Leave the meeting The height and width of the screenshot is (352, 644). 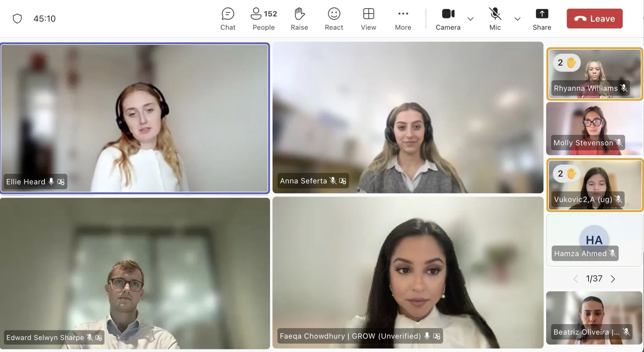tap(594, 19)
